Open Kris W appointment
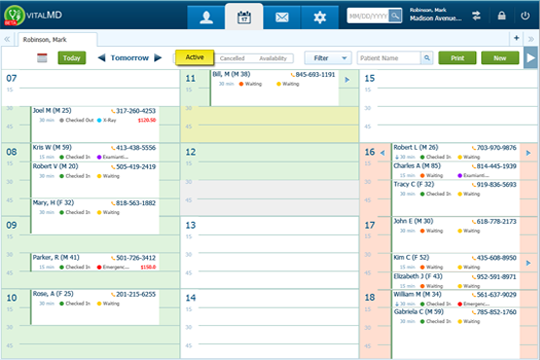The width and height of the screenshot is (540, 360). pyautogui.click(x=95, y=152)
